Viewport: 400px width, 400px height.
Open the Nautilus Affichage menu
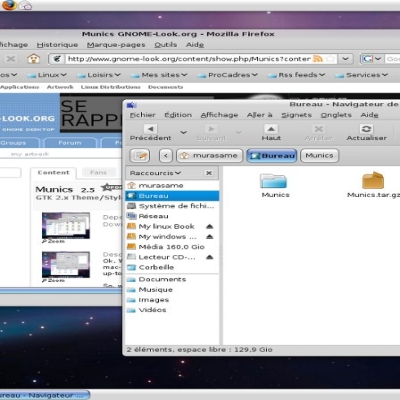pyautogui.click(x=219, y=115)
